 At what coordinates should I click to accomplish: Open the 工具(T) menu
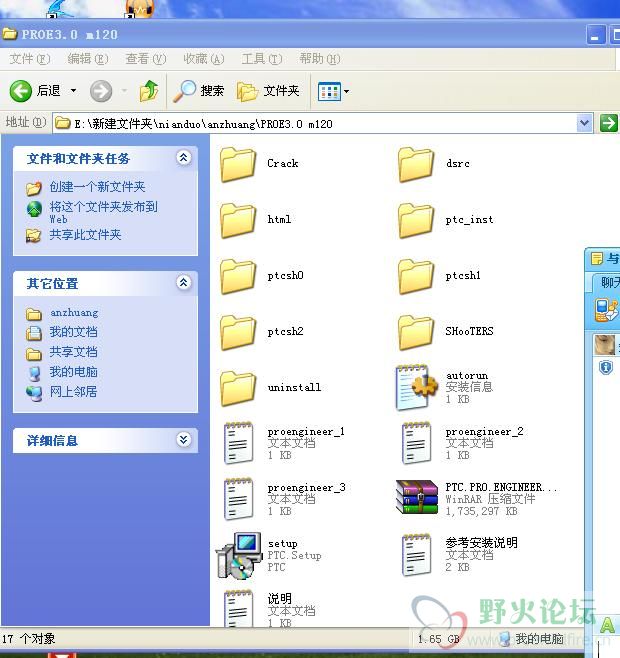pos(262,59)
